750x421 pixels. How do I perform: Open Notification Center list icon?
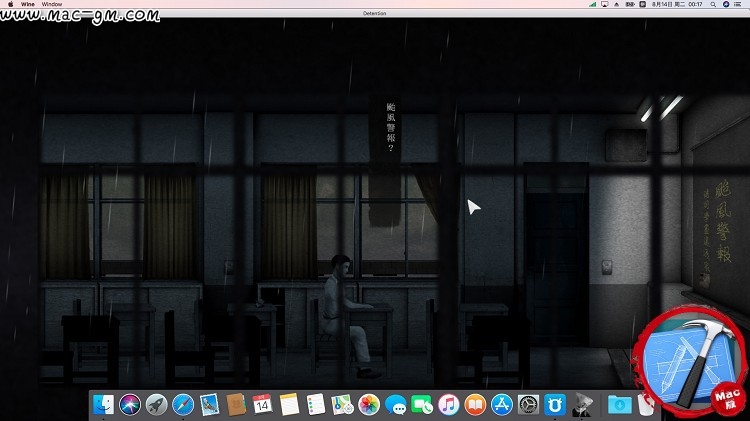[x=738, y=4]
